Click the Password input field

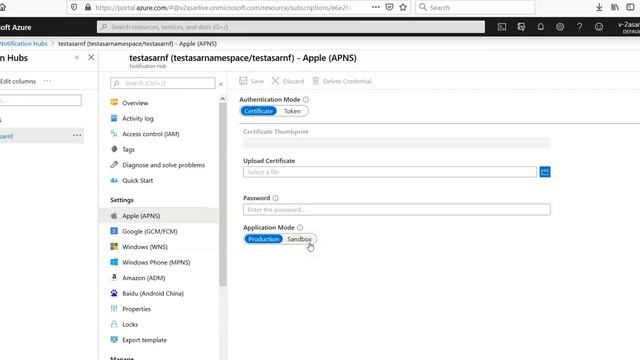click(x=396, y=209)
